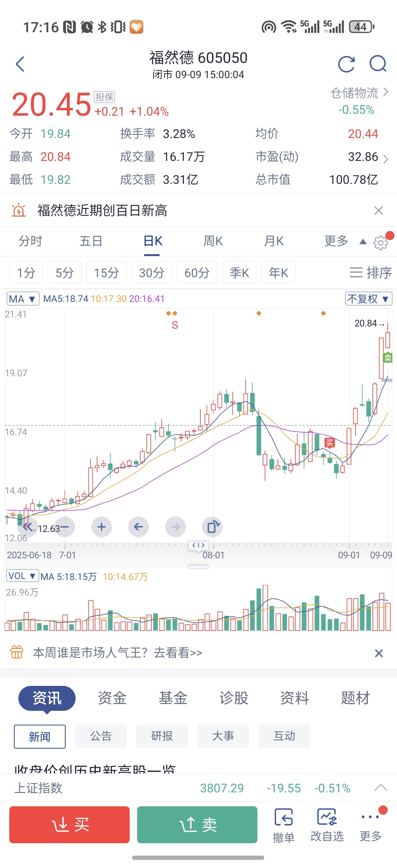Select 研报 research reports filter
Viewport: 397px width, 868px height.
(162, 736)
